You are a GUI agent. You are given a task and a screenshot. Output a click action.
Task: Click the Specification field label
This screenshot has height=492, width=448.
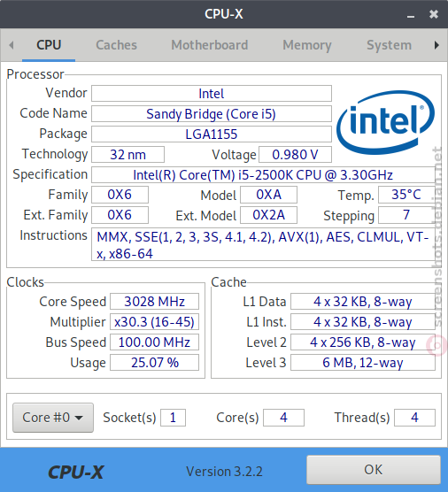point(50,174)
